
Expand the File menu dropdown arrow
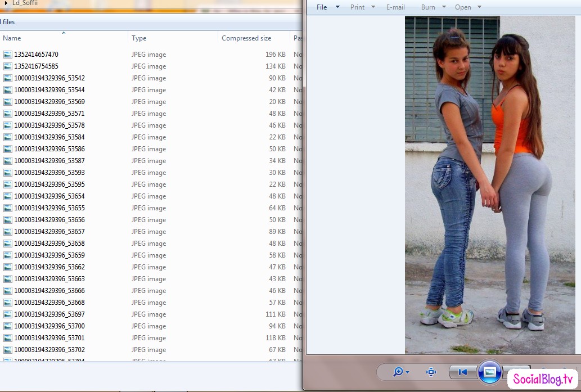coord(337,7)
